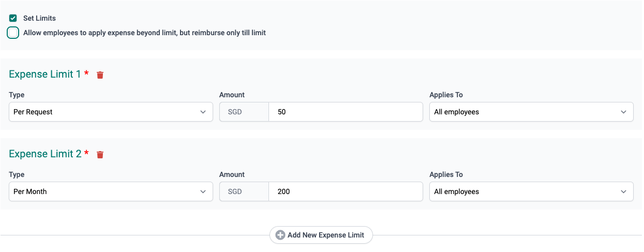Image resolution: width=644 pixels, height=252 pixels.
Task: Click SGD currency prefix in Limit 2
Action: tap(235, 191)
